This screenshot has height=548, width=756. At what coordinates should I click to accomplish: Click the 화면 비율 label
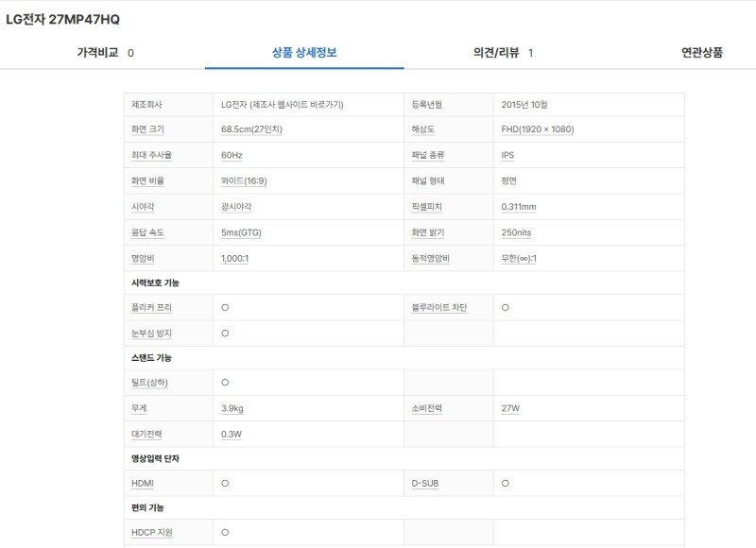tap(147, 180)
